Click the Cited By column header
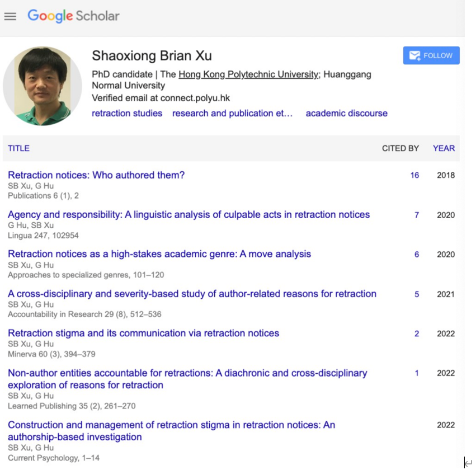The width and height of the screenshot is (476, 470). click(400, 148)
